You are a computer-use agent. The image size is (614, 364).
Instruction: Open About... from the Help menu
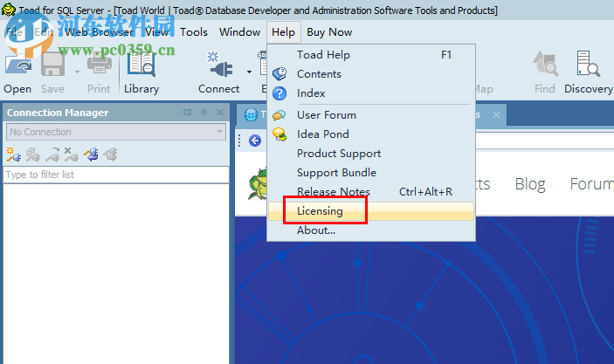(371, 230)
